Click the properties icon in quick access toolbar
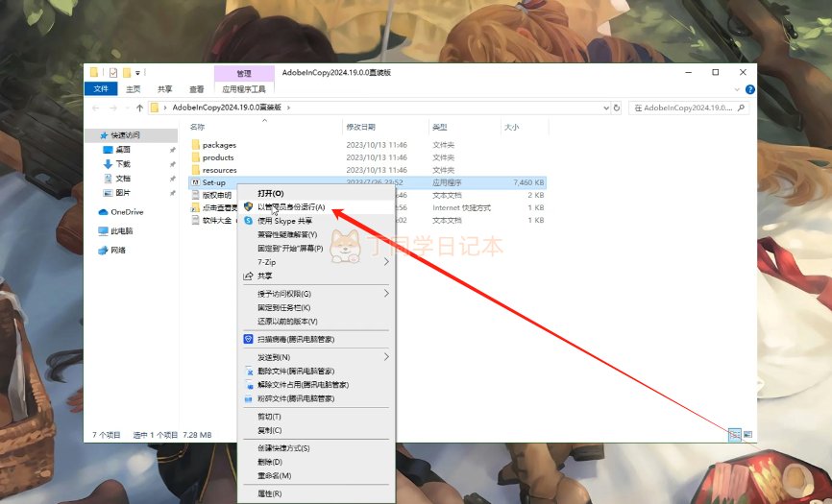832x504 pixels. [x=113, y=73]
